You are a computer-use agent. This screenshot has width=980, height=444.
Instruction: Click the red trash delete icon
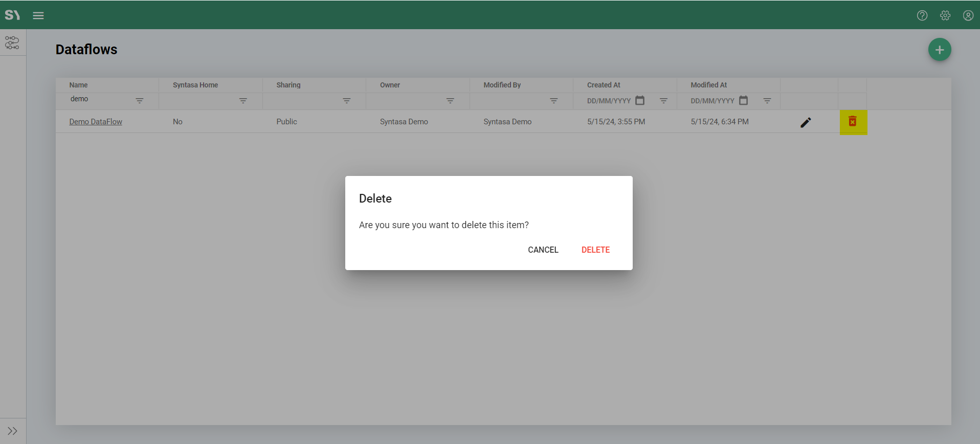[853, 122]
